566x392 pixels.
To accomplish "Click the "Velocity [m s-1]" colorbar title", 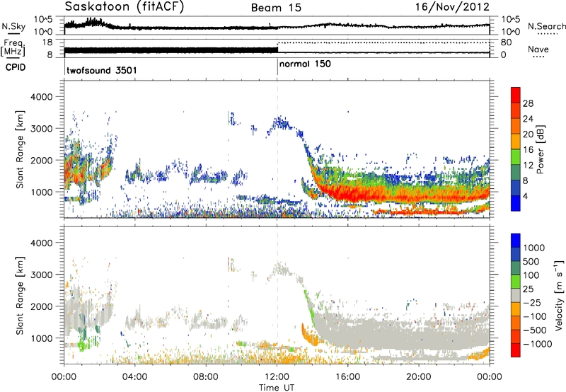I will point(559,295).
